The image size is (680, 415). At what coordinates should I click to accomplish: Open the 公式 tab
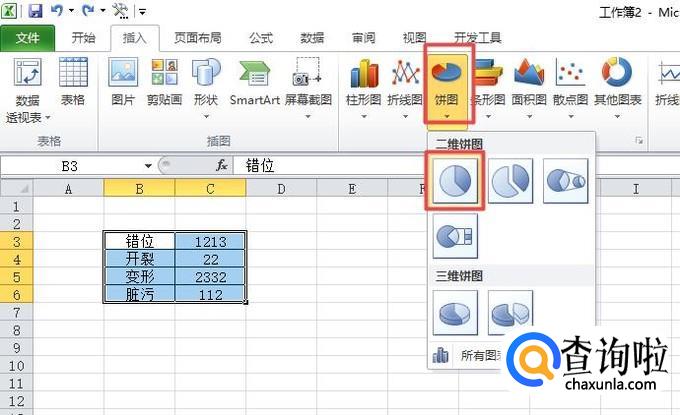click(261, 38)
